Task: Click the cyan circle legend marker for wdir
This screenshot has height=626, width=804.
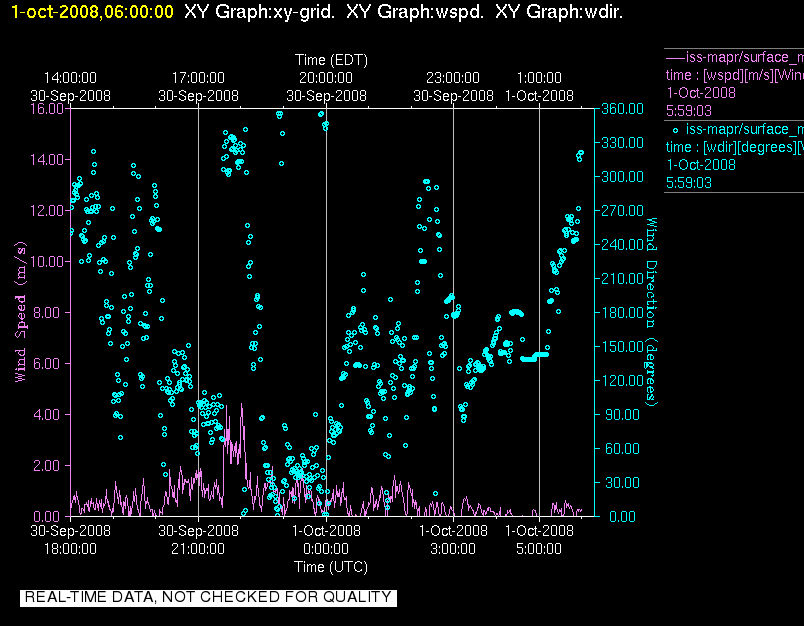Action: point(675,130)
